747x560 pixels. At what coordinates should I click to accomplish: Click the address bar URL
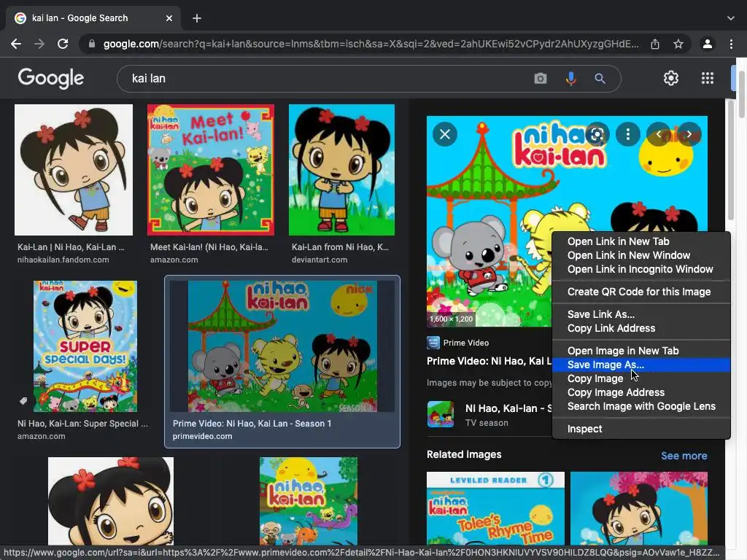[x=371, y=44]
